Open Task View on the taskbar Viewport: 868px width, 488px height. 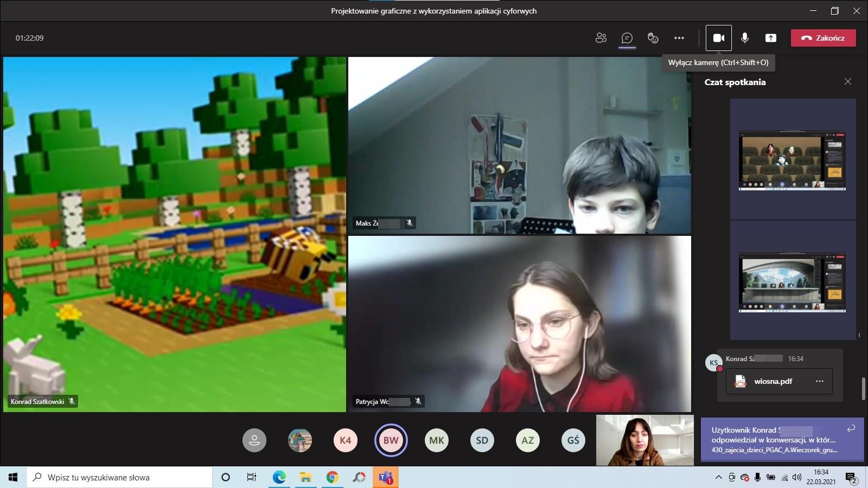click(x=252, y=477)
